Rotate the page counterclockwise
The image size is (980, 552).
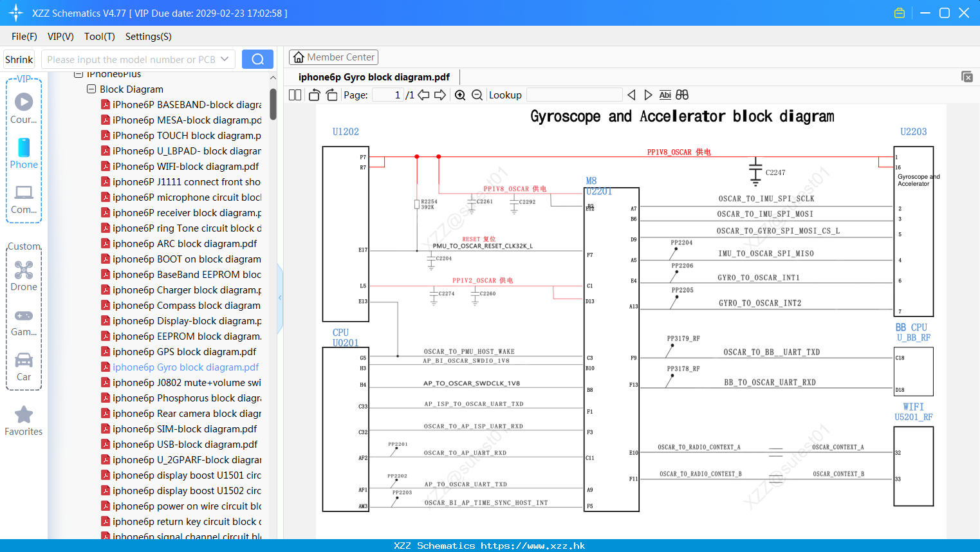pos(314,95)
